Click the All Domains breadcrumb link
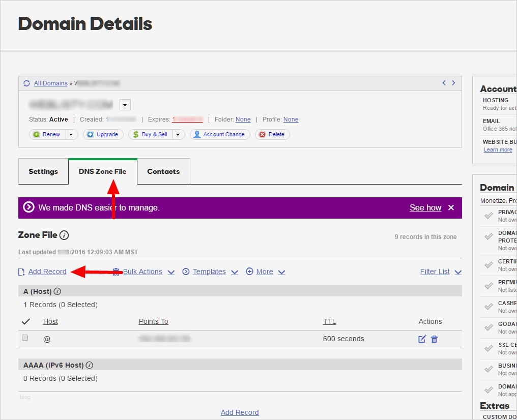Viewport: 517px width, 420px height. click(50, 83)
